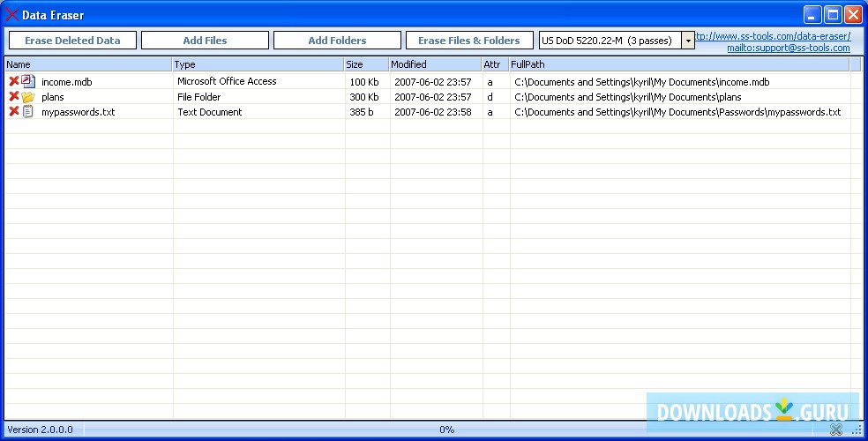Click the text document icon for mypasswords.txt
The height and width of the screenshot is (441, 868).
pos(28,111)
